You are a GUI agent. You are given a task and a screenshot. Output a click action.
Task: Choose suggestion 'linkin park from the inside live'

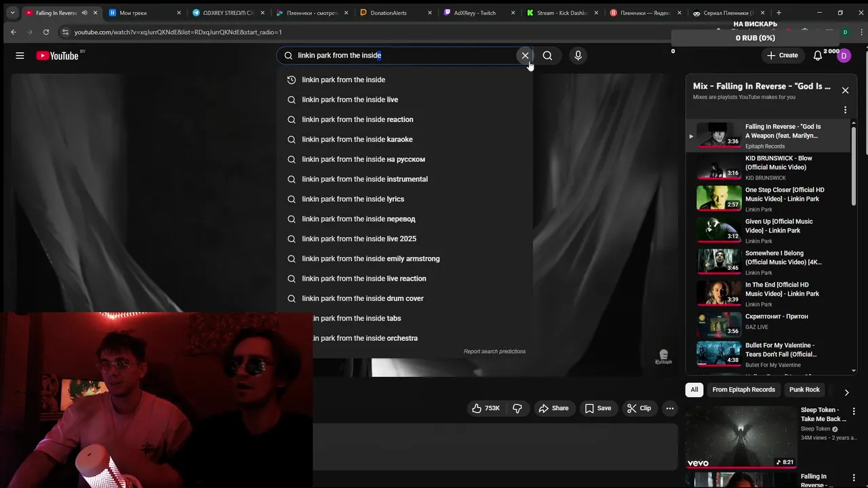(x=404, y=100)
